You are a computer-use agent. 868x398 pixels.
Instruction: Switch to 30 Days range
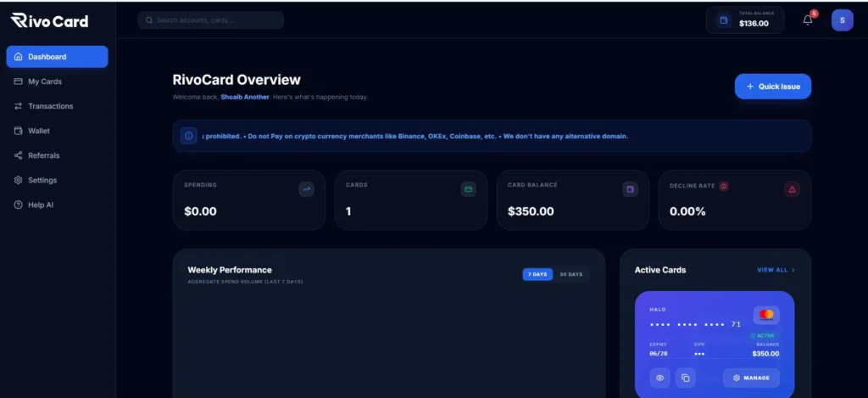(x=570, y=274)
